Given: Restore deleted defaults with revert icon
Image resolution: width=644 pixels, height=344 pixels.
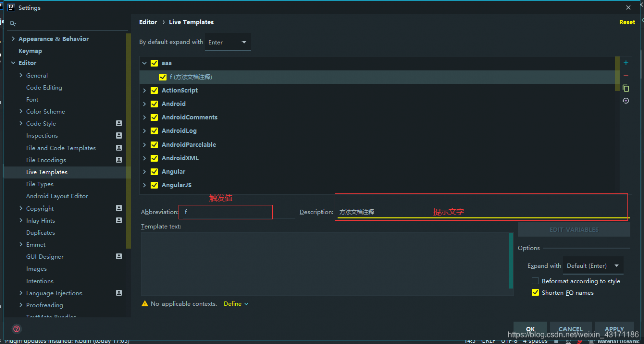Looking at the screenshot, I should pyautogui.click(x=626, y=101).
